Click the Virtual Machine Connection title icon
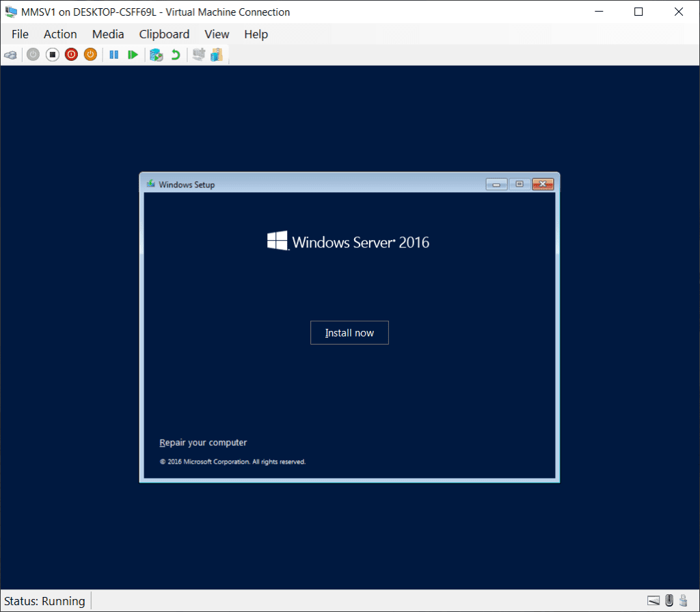Viewport: 700px width, 612px height. 11,12
